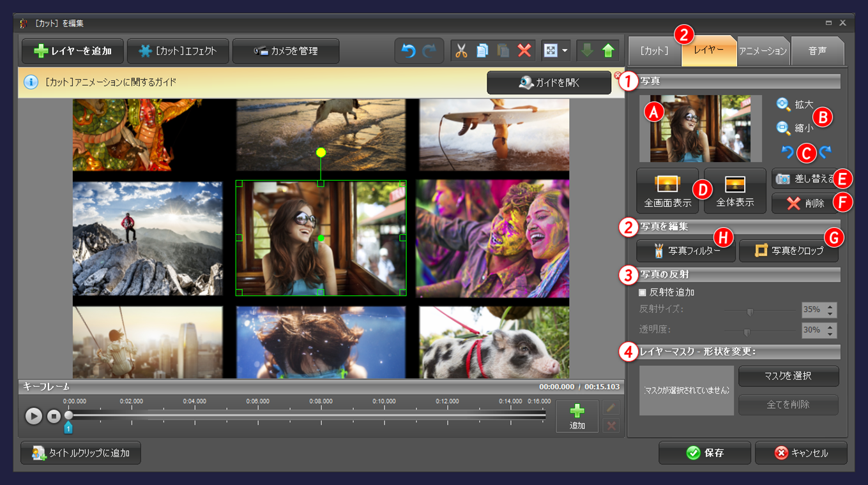Adjust the 透明度 transparency slider
This screenshot has height=485, width=868.
click(x=747, y=331)
